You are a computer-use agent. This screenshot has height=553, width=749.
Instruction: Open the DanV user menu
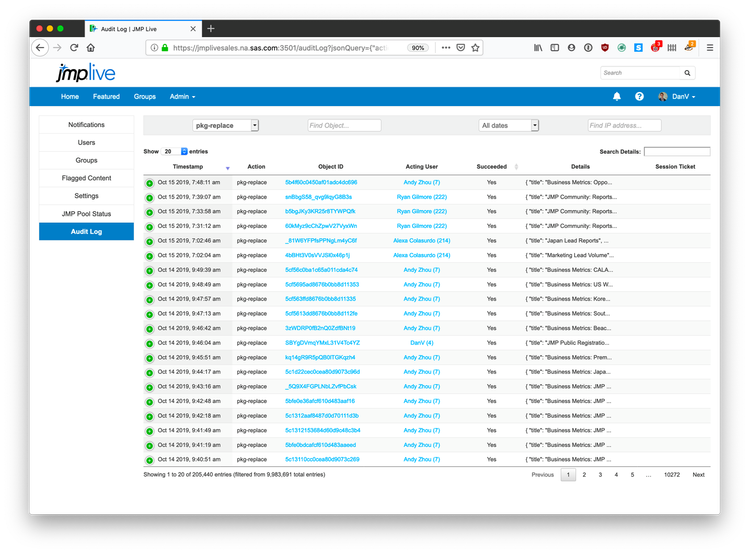(x=677, y=96)
